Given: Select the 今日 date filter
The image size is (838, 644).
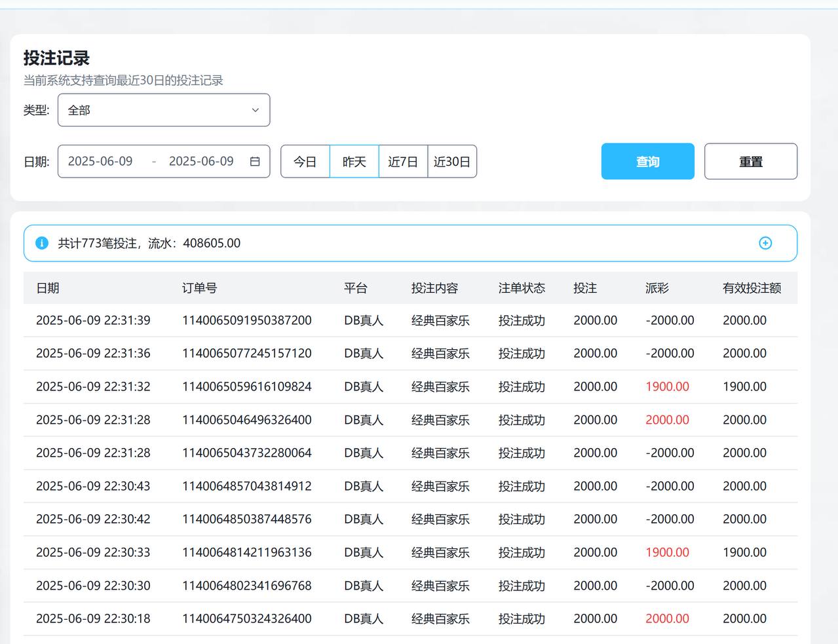Looking at the screenshot, I should 305,162.
